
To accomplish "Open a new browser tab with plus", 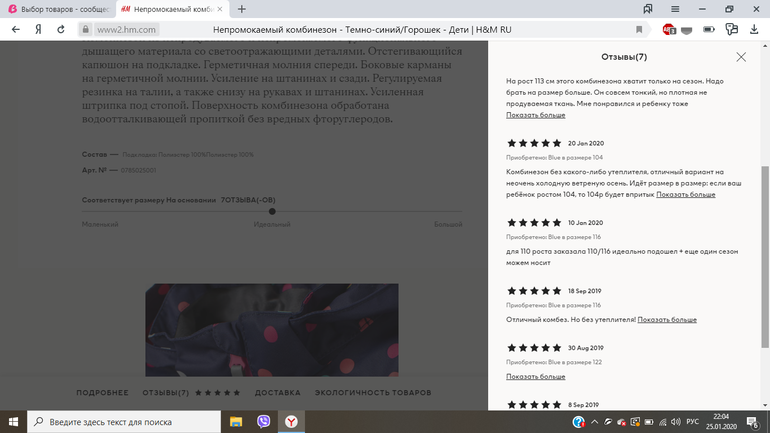I will (x=242, y=8).
